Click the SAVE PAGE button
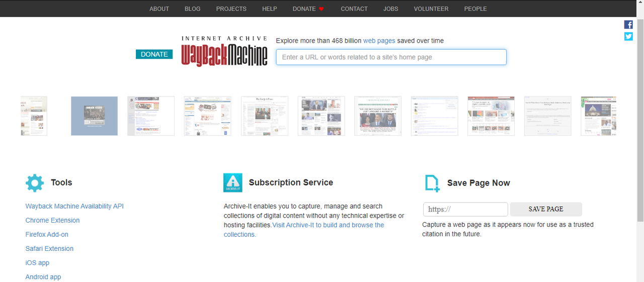 tap(546, 209)
